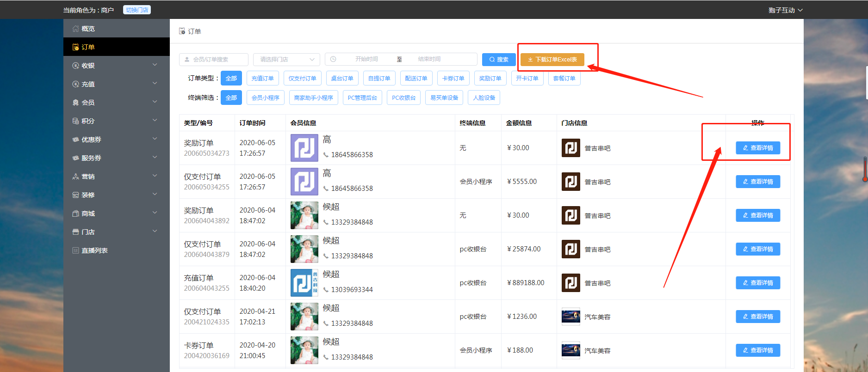This screenshot has width=868, height=372.
Task: View details of order 200604043255
Action: [x=758, y=283]
